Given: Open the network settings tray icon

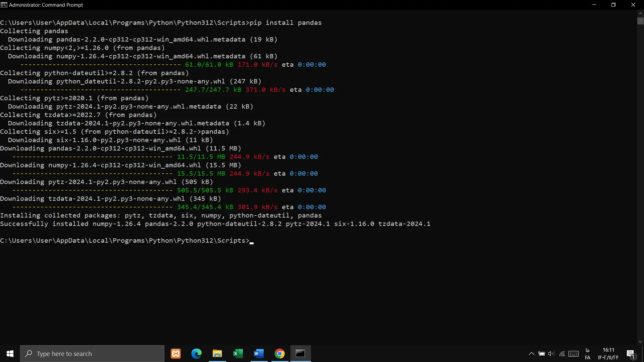Looking at the screenshot, I should pos(562,354).
